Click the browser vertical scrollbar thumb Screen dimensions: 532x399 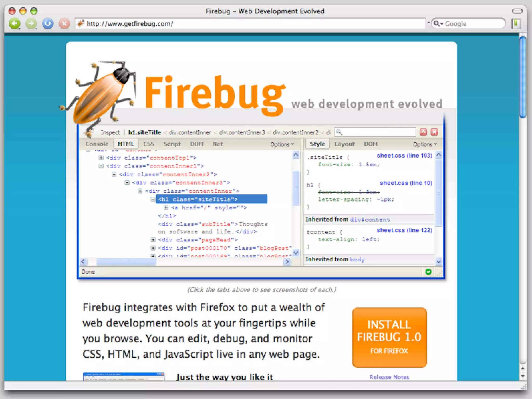point(523,77)
